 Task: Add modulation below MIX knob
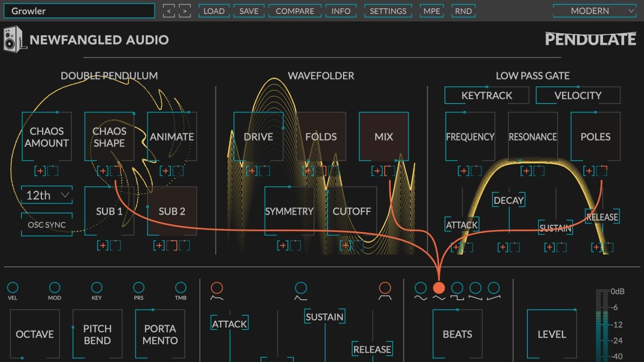click(377, 171)
